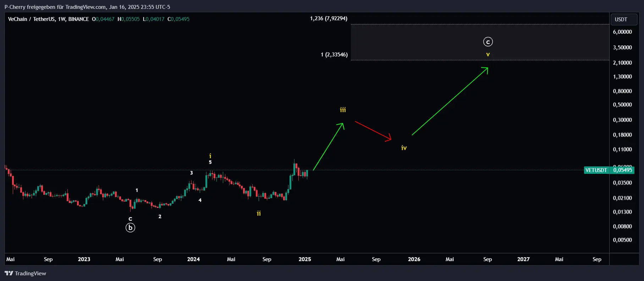Viewport: 644px width, 281px height.
Task: Click the yellow iii wave label
Action: point(343,110)
